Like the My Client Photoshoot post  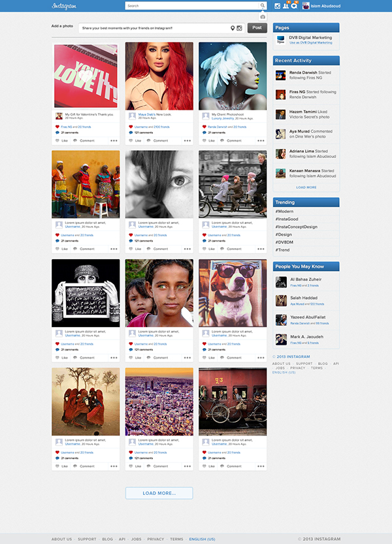click(x=208, y=140)
